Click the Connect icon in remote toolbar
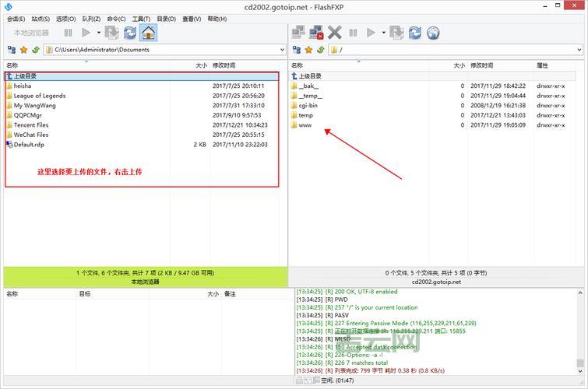 tap(298, 33)
